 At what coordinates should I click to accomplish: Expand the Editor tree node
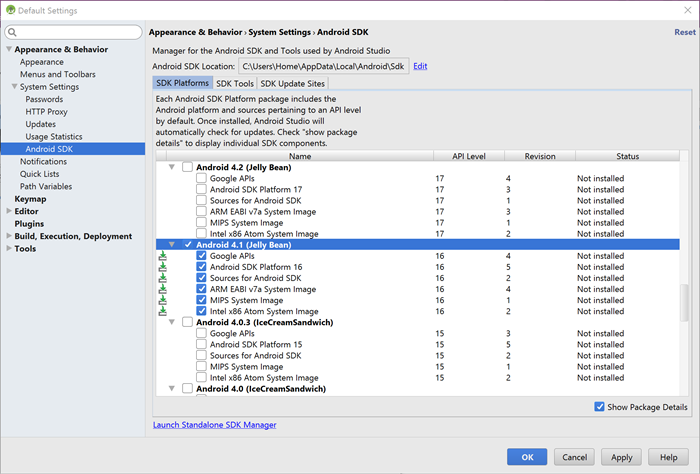9,211
